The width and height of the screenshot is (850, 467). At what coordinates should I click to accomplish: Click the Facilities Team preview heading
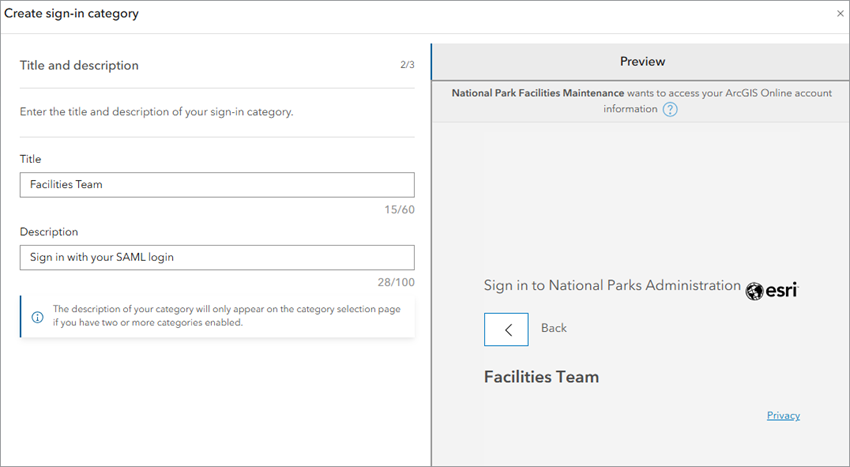pyautogui.click(x=541, y=377)
